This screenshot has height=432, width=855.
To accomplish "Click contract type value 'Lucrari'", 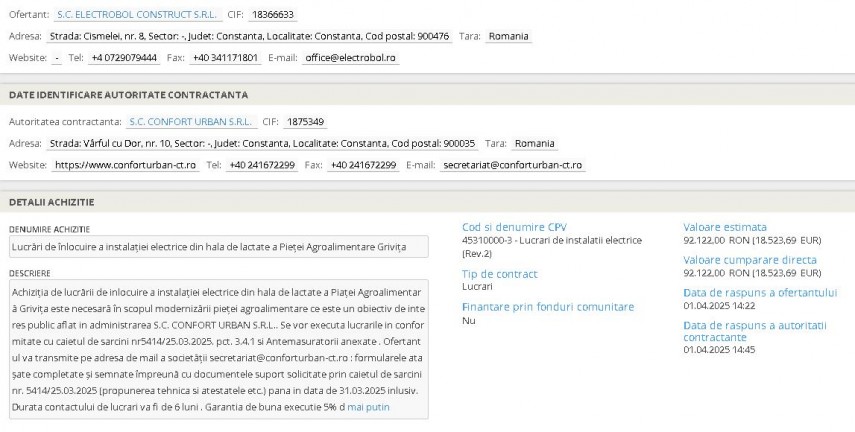I will tap(477, 286).
